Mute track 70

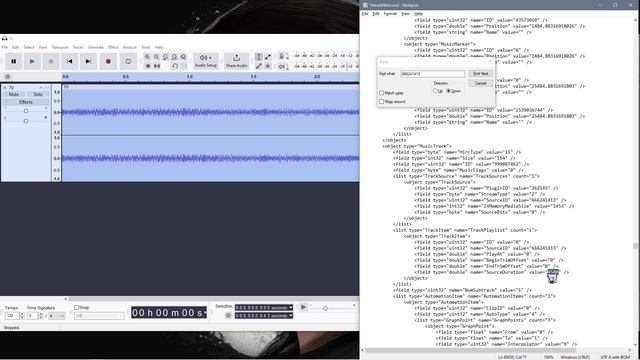coord(14,94)
